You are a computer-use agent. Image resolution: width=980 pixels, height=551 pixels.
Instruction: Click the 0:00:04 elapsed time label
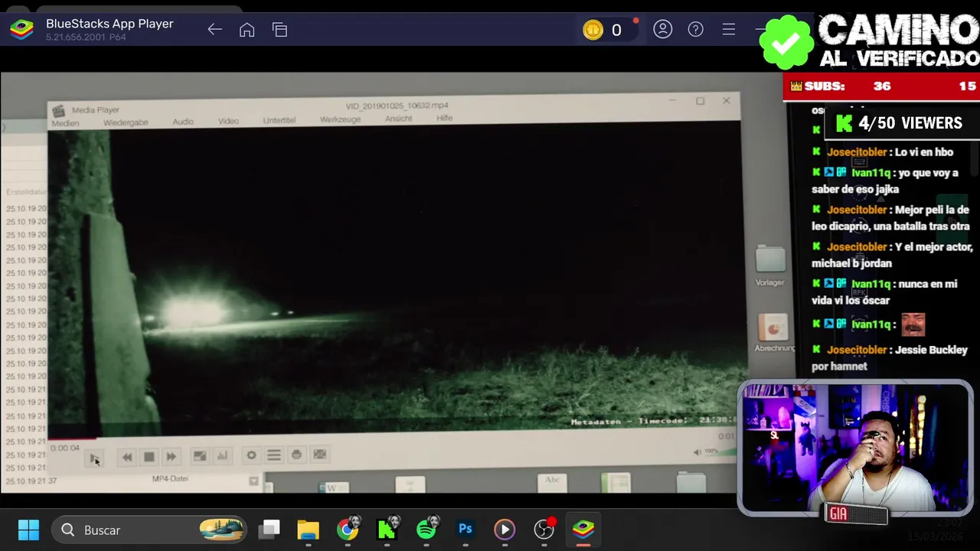tap(64, 448)
